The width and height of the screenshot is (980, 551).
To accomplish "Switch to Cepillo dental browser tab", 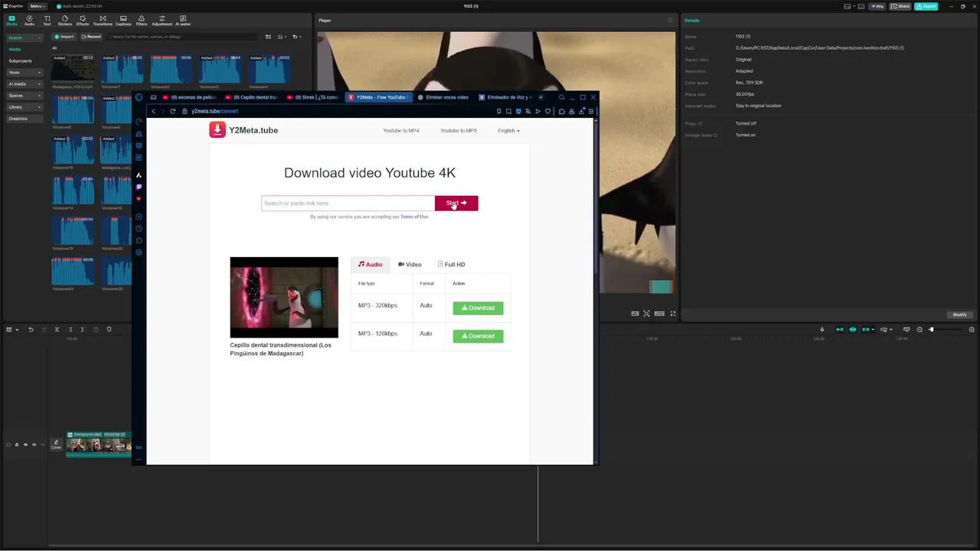I will (252, 97).
